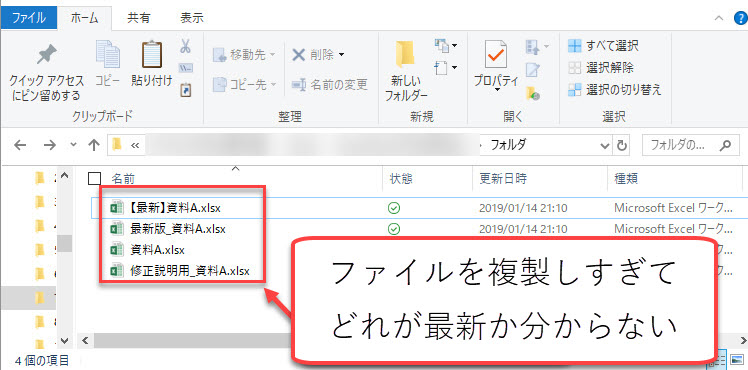Go forward with the right arrow
Image resolution: width=748 pixels, height=370 pixels.
coord(49,145)
